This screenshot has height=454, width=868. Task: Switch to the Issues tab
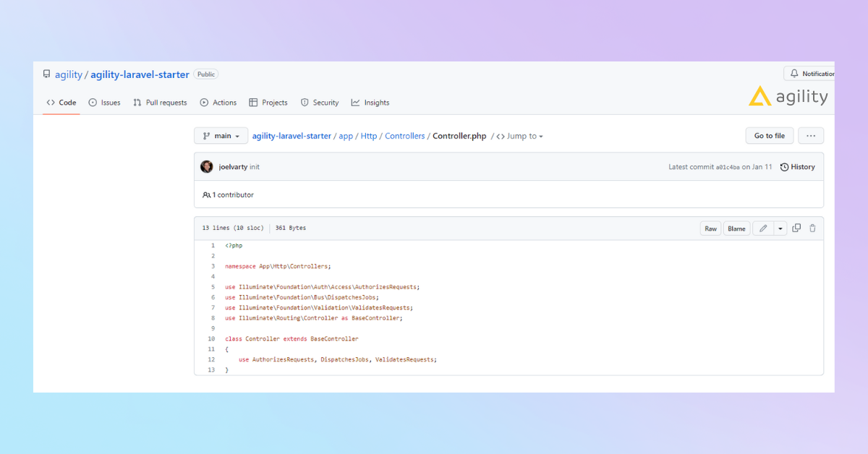click(x=104, y=103)
